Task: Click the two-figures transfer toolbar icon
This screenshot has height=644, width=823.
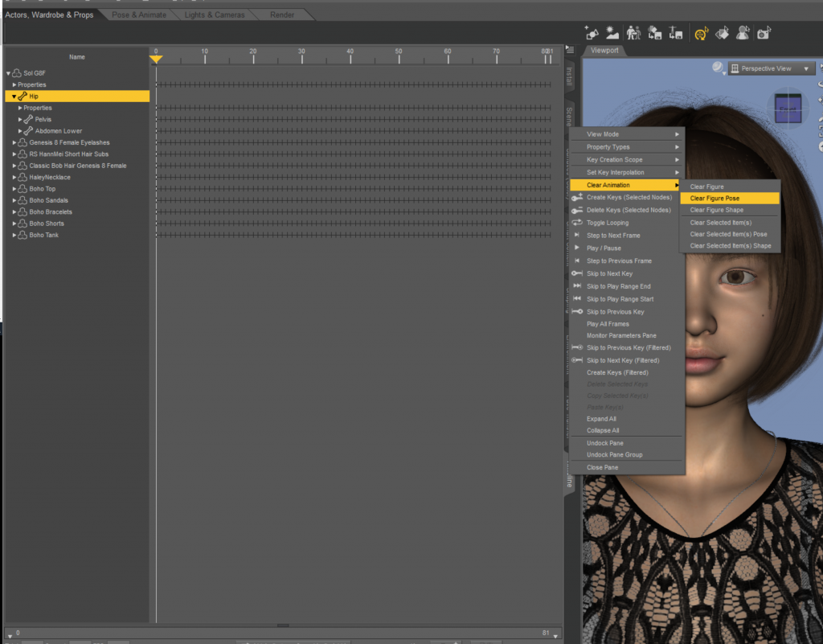Action: (x=633, y=33)
